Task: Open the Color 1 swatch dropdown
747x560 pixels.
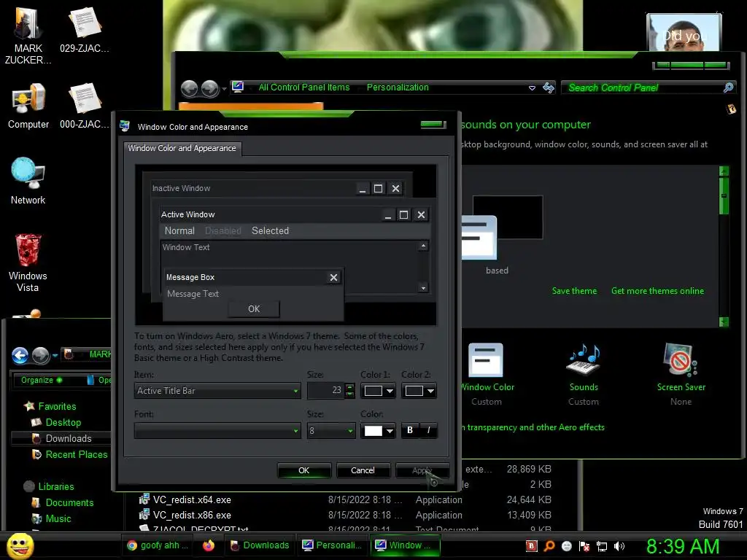Action: 378,391
